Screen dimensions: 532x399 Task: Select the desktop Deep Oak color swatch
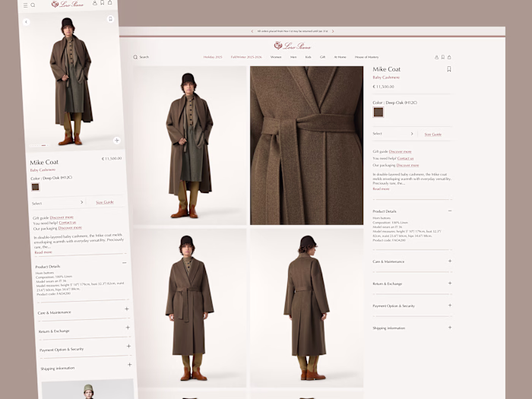pyautogui.click(x=378, y=112)
